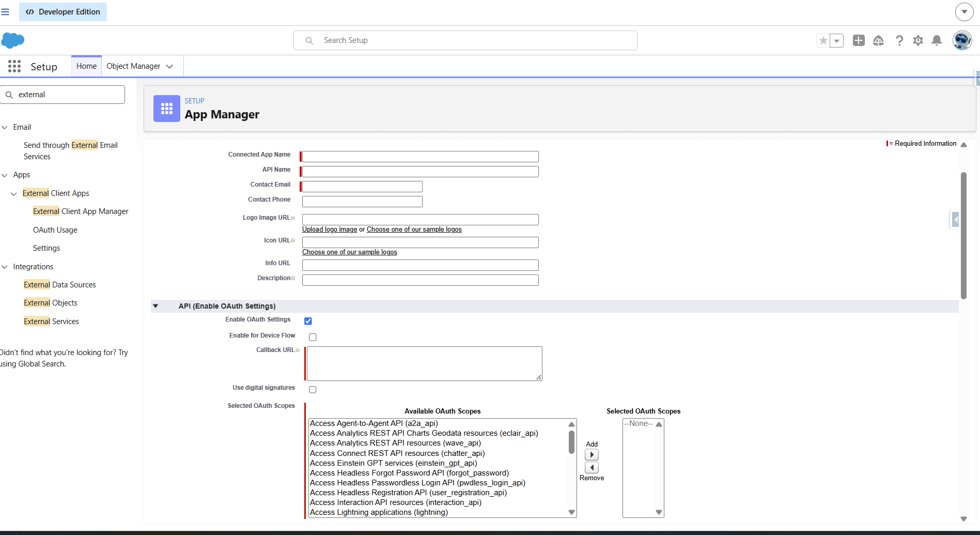Focus the Connected App Name field
This screenshot has height=535, width=980.
421,157
